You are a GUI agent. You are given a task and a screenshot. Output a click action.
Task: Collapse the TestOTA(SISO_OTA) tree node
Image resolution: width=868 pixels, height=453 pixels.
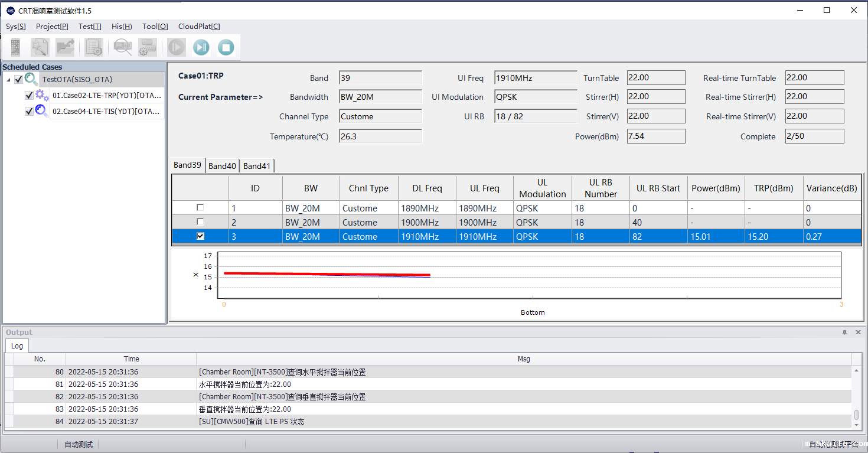[x=8, y=80]
